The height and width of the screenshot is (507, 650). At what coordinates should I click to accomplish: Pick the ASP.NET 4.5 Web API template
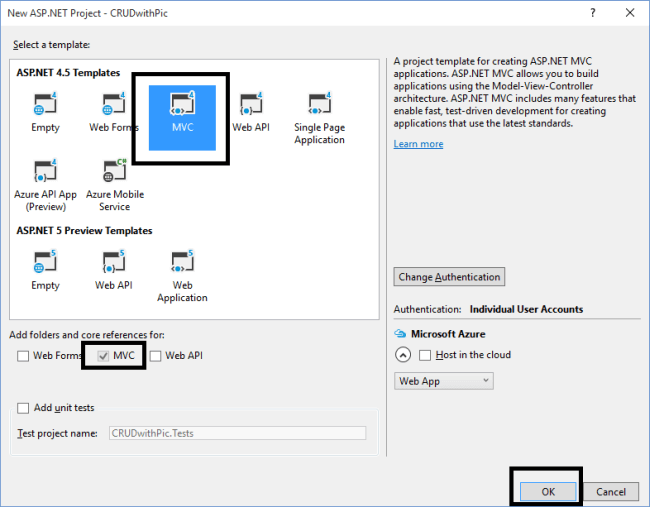click(x=251, y=112)
